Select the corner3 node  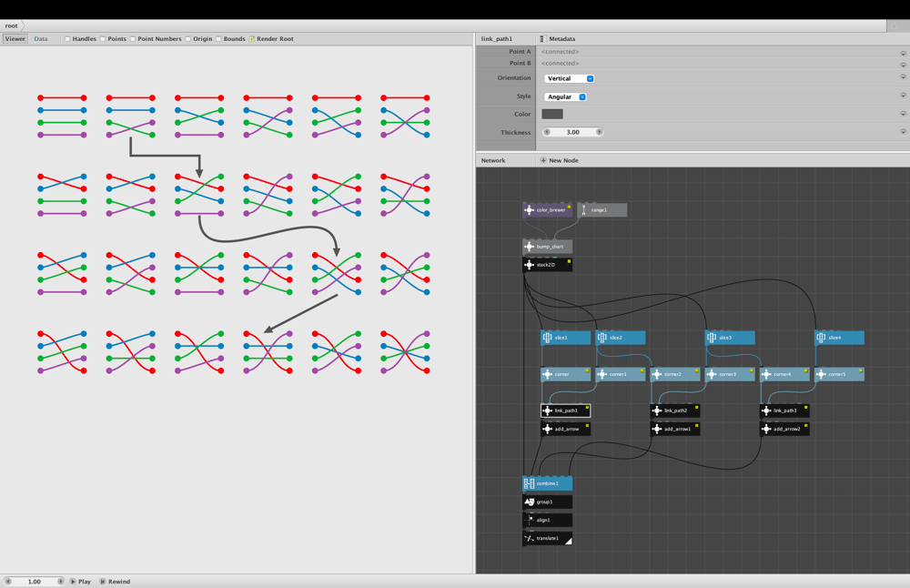click(x=730, y=374)
